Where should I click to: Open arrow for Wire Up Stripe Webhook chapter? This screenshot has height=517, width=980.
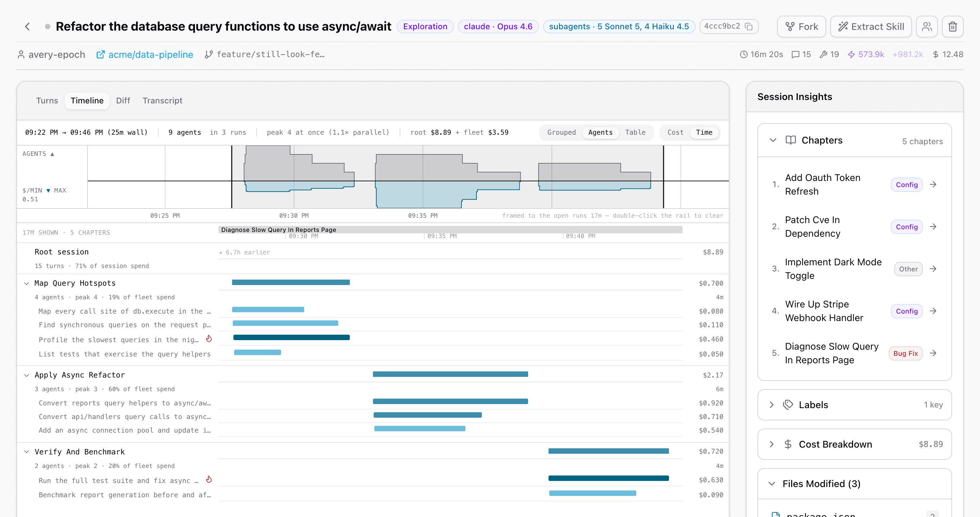[933, 311]
